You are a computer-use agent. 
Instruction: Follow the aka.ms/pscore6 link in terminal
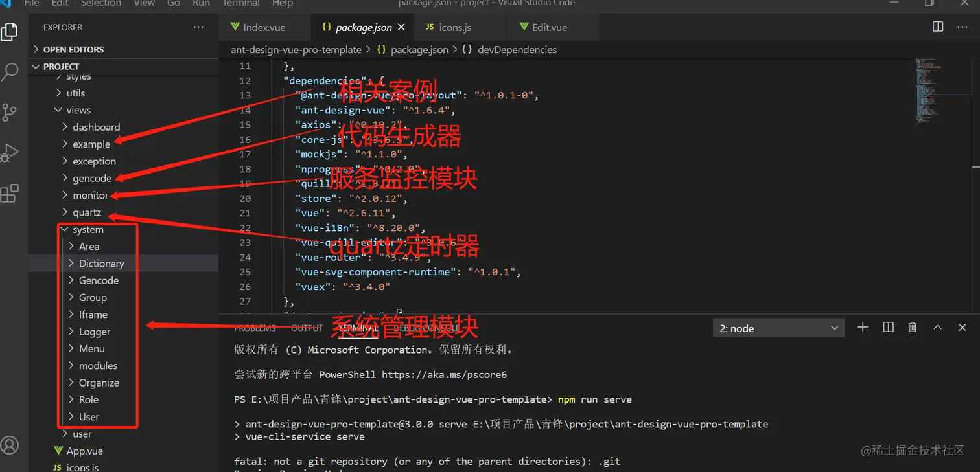click(444, 374)
